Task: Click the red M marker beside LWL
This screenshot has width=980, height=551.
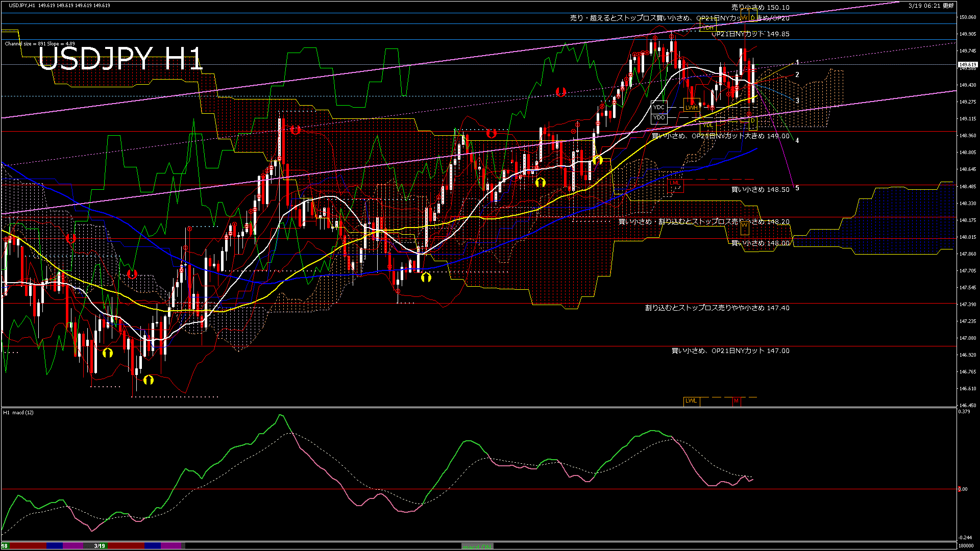Action: click(736, 401)
